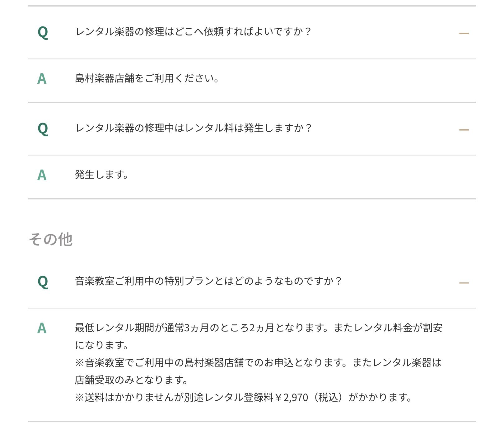This screenshot has width=504, height=429.
Task: Click question text レンタル楽器の修理はどこへ依頼すればよいですか
Action: [x=193, y=32]
